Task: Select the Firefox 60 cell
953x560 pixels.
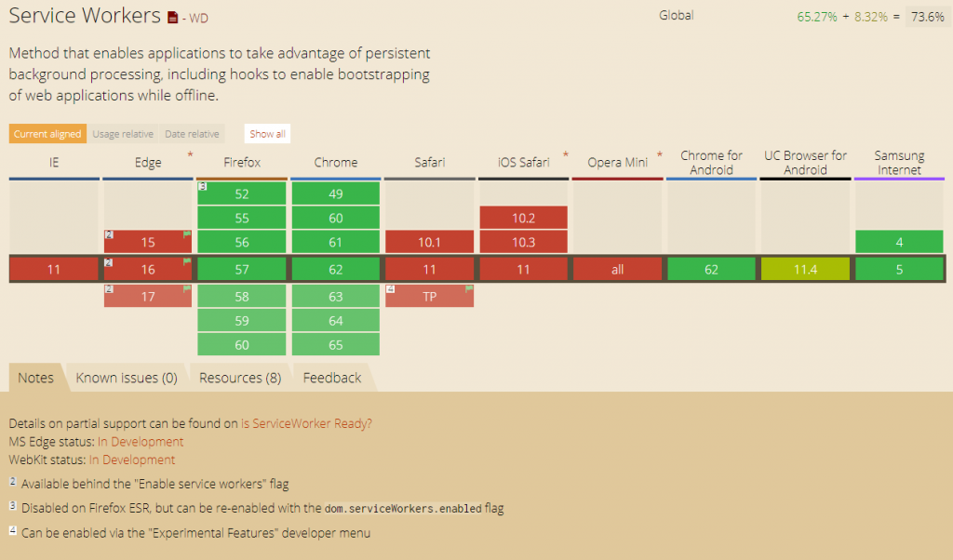Action: coord(242,344)
